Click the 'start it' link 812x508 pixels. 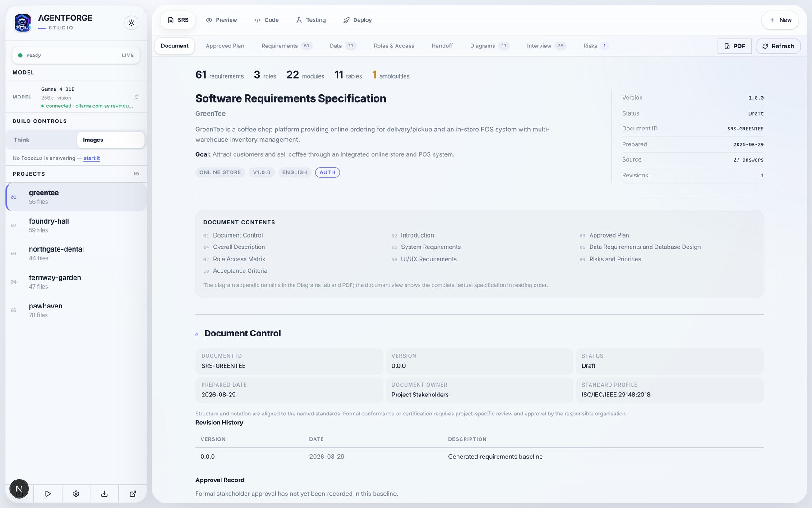click(92, 158)
